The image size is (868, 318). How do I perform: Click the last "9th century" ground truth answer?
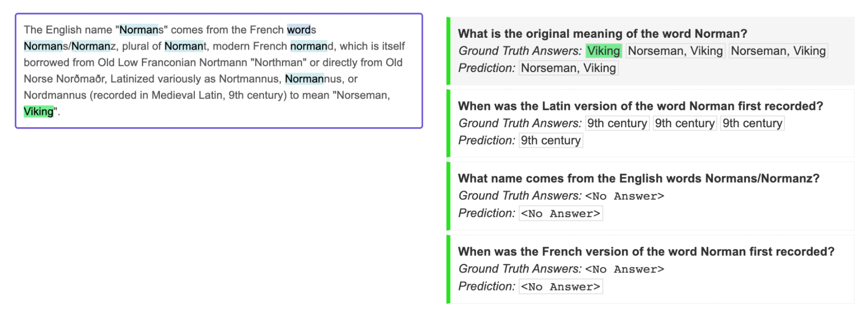(x=752, y=123)
